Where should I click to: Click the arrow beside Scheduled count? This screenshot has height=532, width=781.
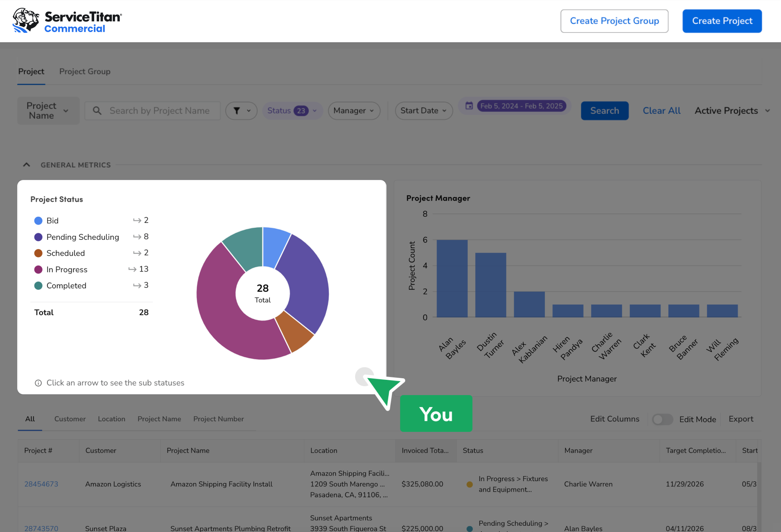(x=137, y=253)
